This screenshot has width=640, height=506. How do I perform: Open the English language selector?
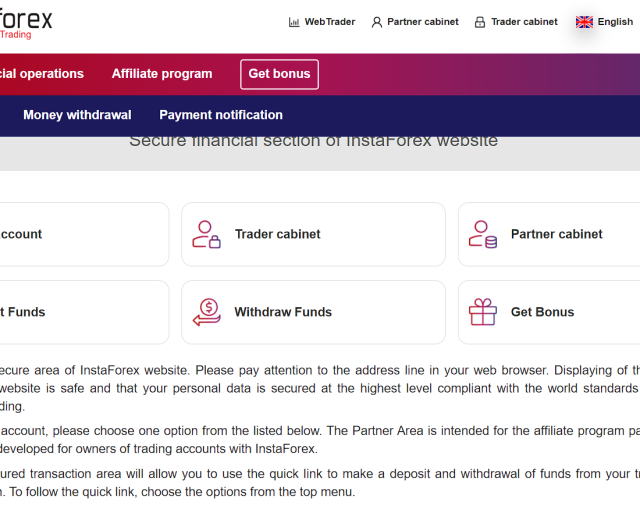(604, 22)
